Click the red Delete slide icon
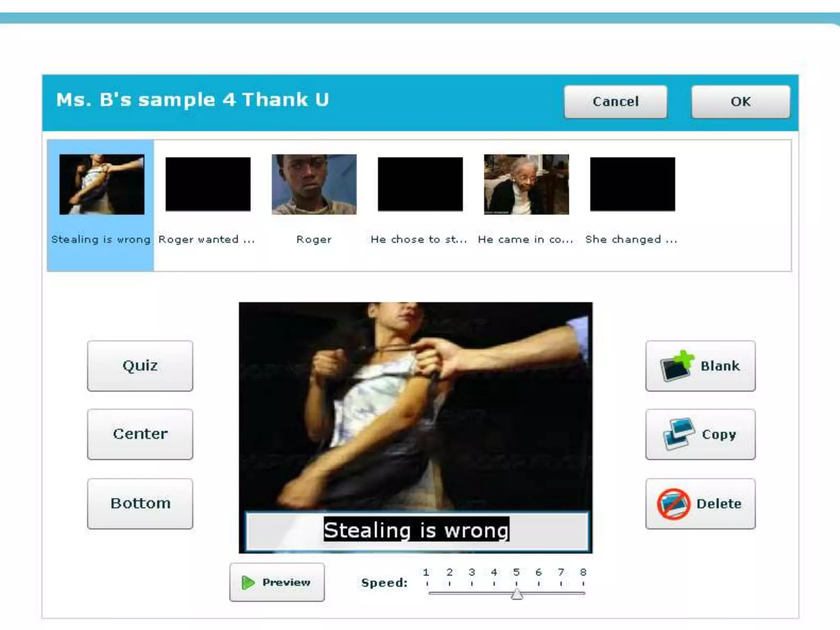Screen dimensions: 840x630 pos(673,504)
